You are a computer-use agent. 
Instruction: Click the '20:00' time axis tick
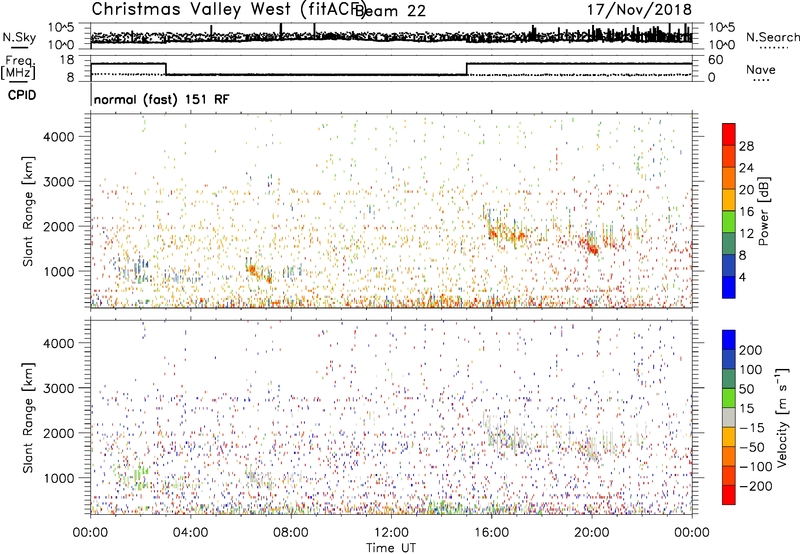[591, 533]
